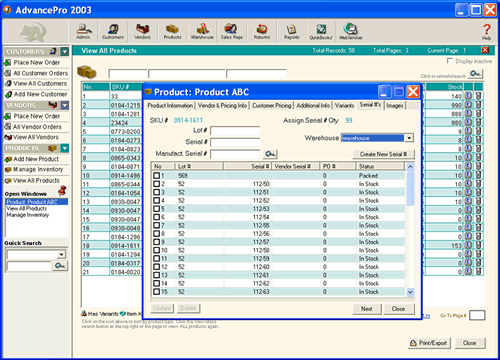Click the Close button beside Print/Export
The image size is (500, 360).
(x=469, y=343)
